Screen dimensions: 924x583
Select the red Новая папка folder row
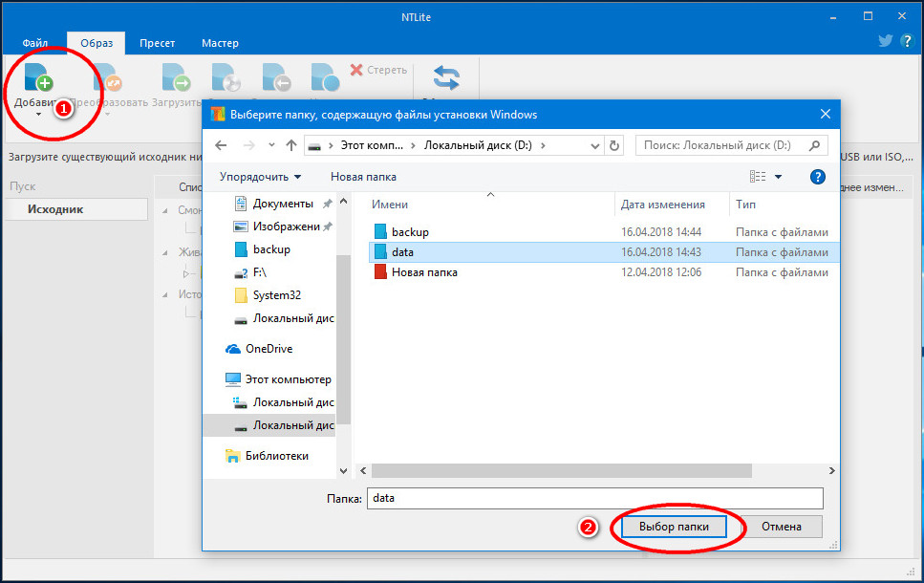tap(604, 272)
